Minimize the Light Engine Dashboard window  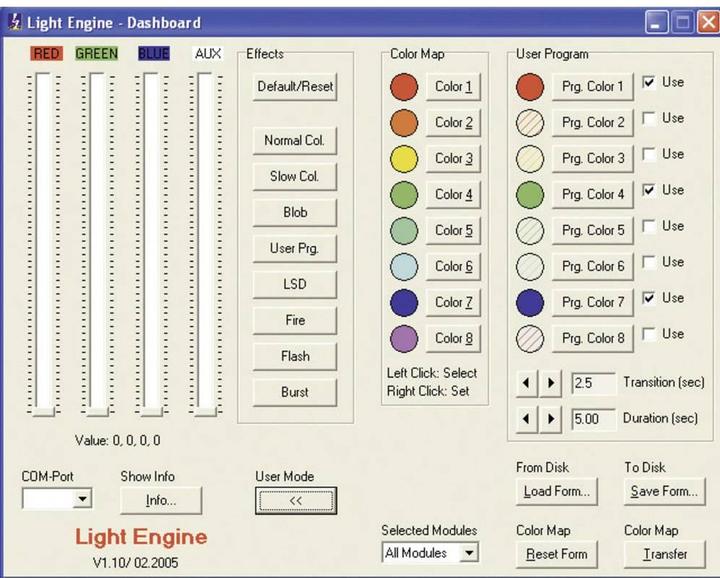point(657,22)
